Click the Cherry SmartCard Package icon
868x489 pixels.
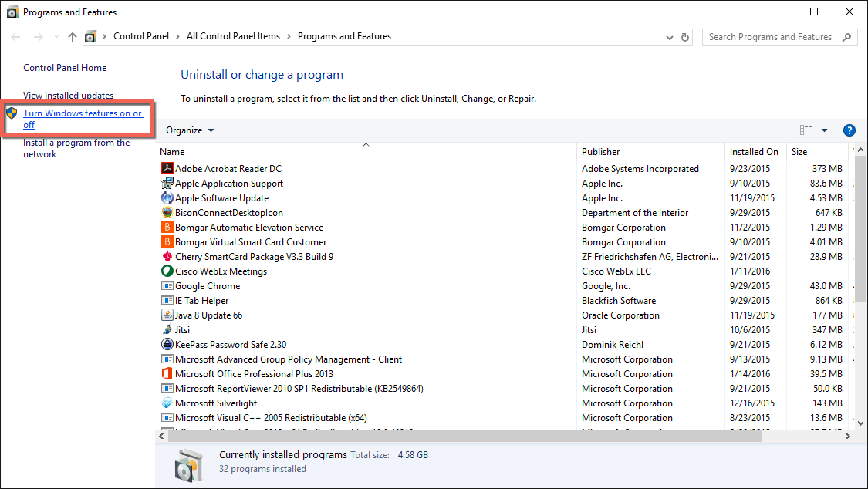coord(167,256)
